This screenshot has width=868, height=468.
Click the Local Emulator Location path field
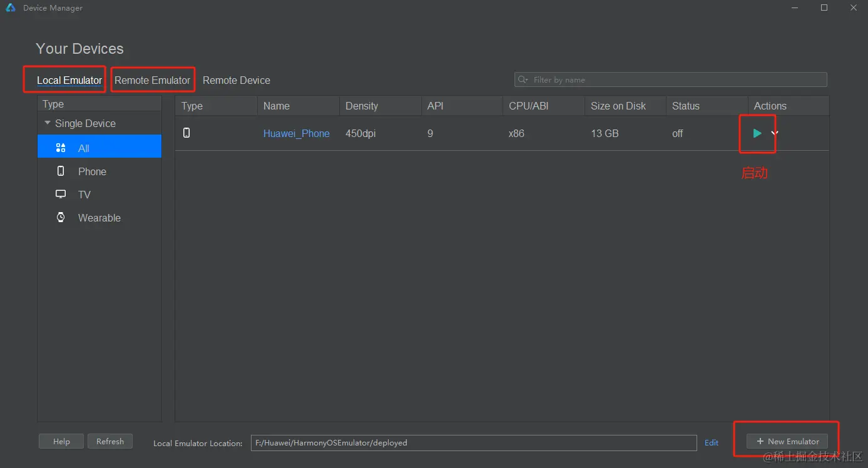pyautogui.click(x=474, y=442)
